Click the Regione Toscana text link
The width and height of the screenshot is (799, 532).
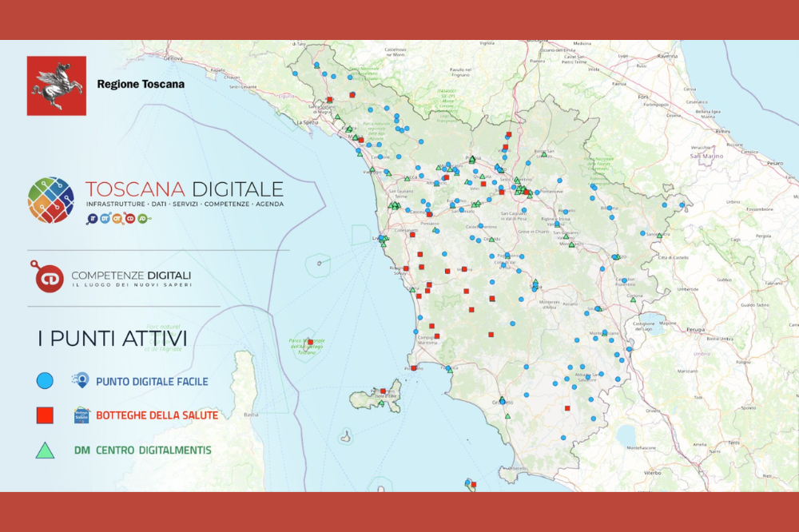tap(141, 83)
